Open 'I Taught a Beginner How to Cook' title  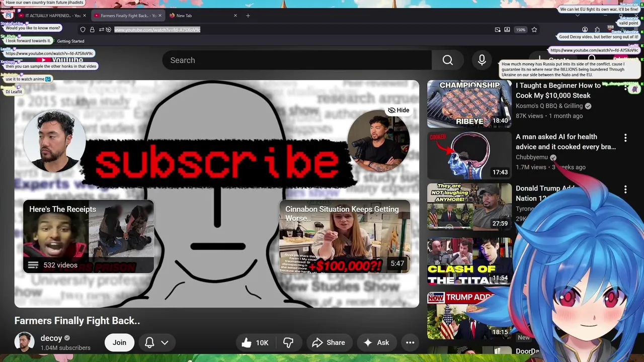tap(558, 90)
